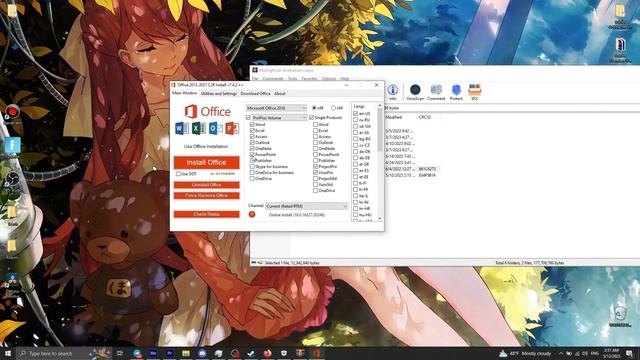This screenshot has width=640, height=360.
Task: Uncheck Word under ProPlus Volume
Action: 252,124
